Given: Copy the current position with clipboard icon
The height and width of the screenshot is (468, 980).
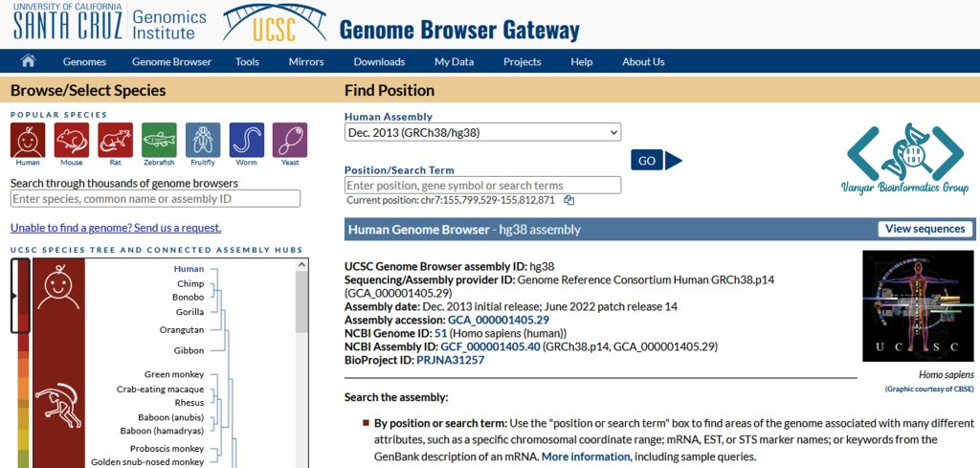Looking at the screenshot, I should point(569,200).
